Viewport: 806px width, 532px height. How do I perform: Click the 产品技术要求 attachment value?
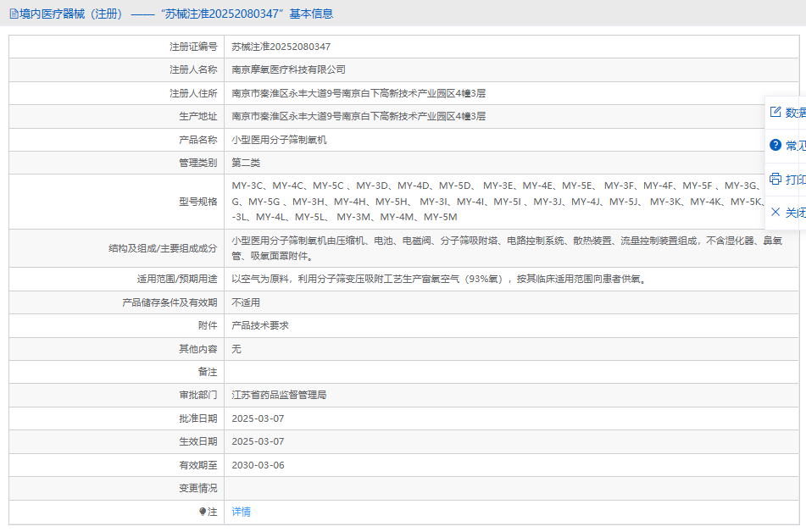pos(260,325)
